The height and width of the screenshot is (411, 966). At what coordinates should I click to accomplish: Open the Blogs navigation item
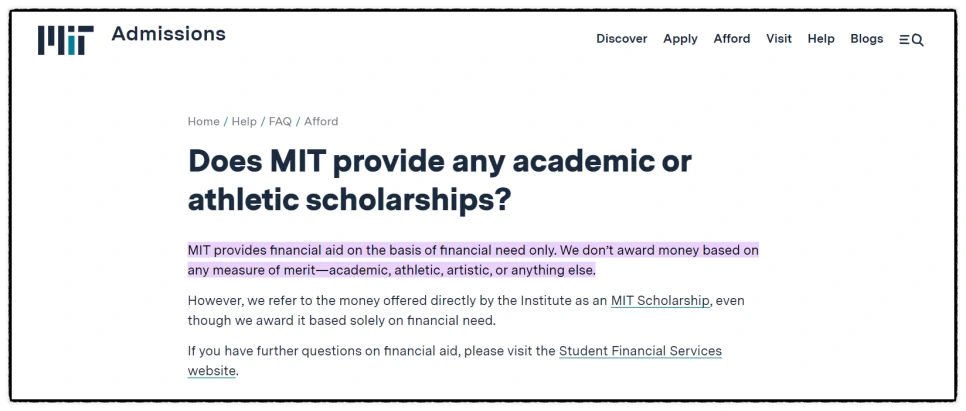(x=866, y=39)
